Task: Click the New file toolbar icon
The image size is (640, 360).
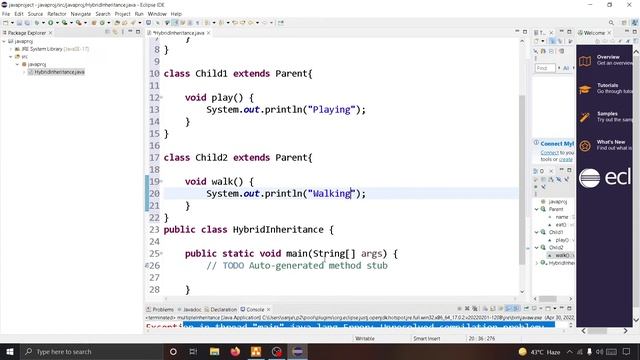Action: tap(6, 23)
